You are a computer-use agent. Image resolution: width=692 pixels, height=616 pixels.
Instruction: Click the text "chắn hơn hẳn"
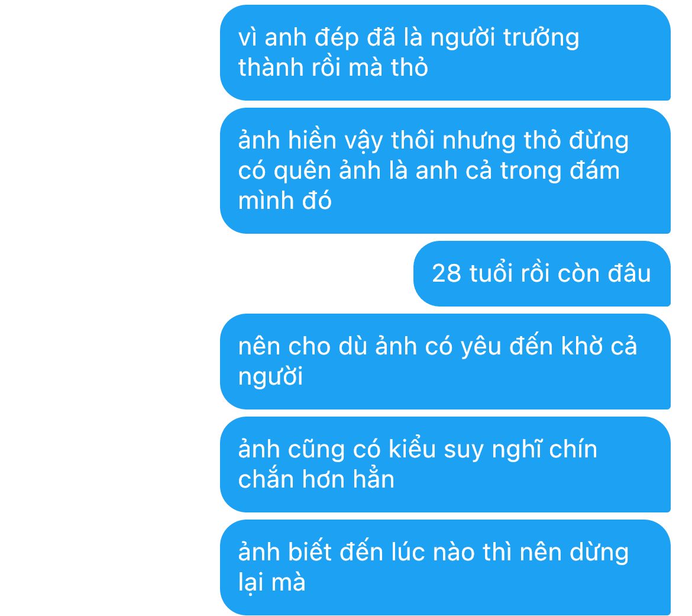[x=316, y=479]
